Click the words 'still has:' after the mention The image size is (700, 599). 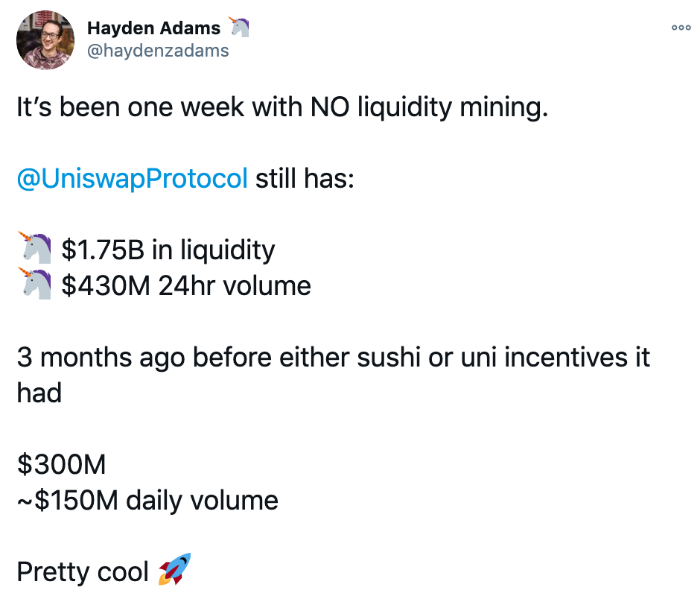(x=305, y=179)
